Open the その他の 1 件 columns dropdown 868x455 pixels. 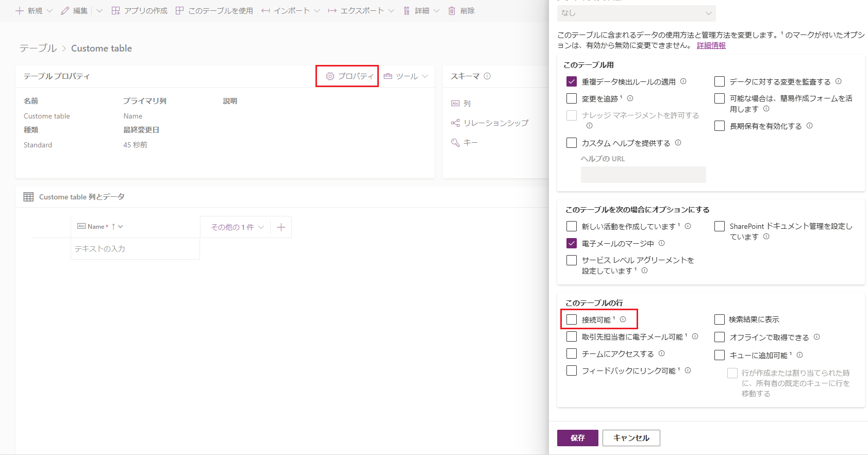click(238, 227)
